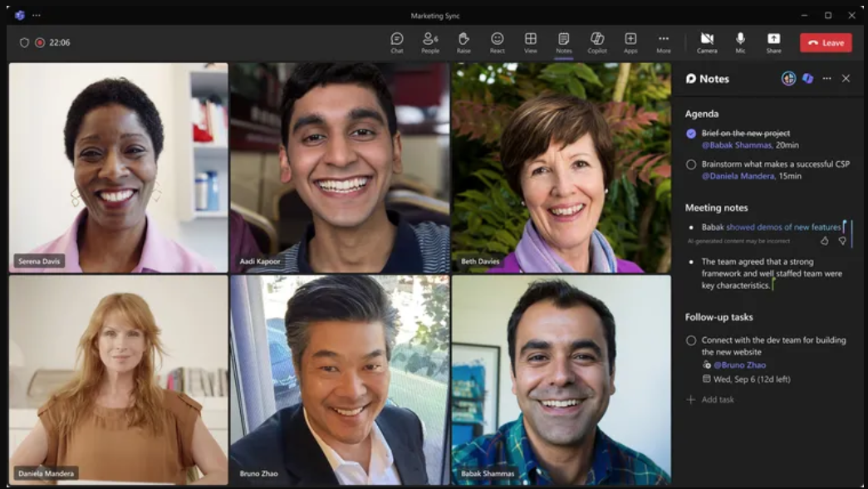Screen dimensions: 868x489
Task: Click the Teams logo in title bar
Action: click(x=20, y=16)
